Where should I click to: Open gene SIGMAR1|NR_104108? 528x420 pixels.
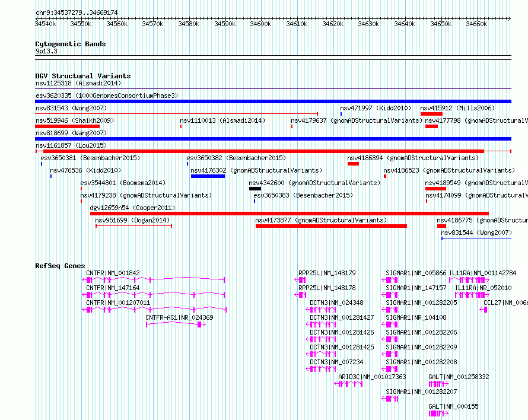pyautogui.click(x=416, y=317)
